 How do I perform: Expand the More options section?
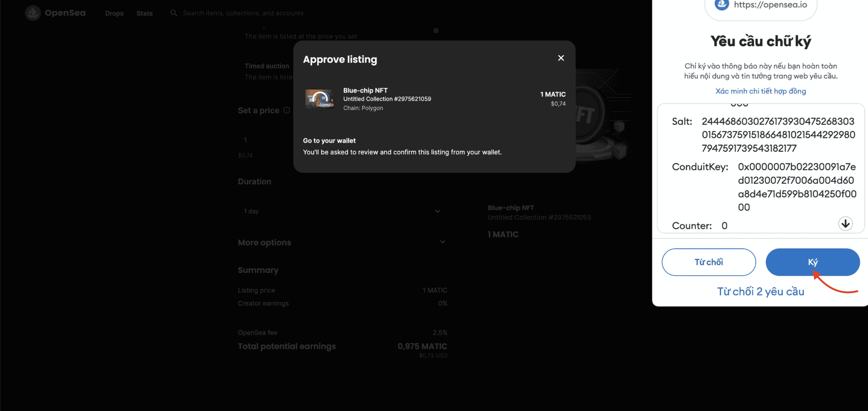[341, 242]
